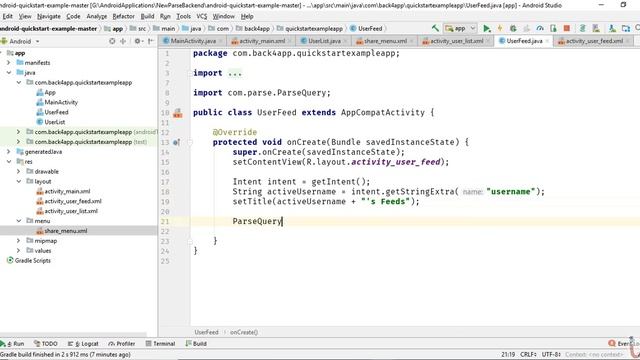640x360 pixels.
Task: Open the Project Structure icon
Action: click(x=626, y=28)
